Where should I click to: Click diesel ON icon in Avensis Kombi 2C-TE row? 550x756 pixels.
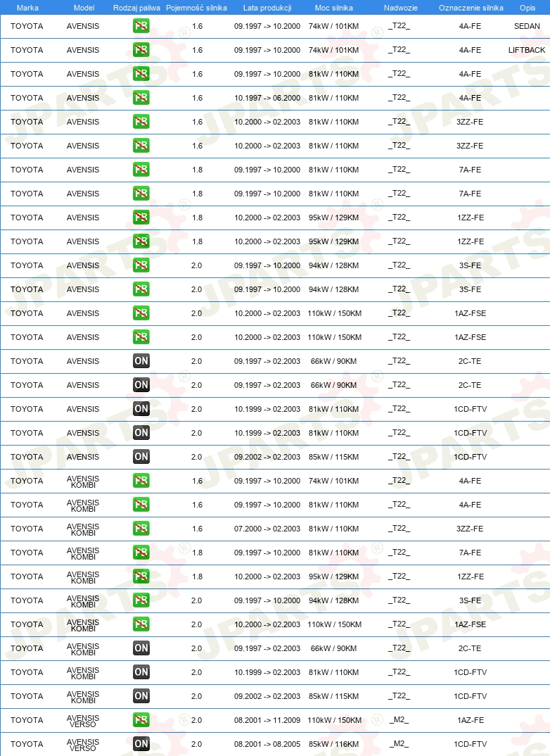pyautogui.click(x=141, y=648)
